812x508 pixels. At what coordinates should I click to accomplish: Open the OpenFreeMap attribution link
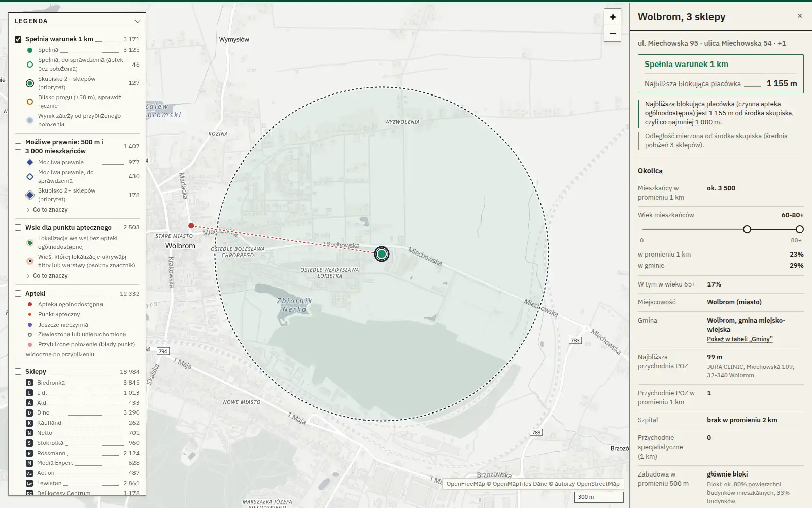point(465,484)
